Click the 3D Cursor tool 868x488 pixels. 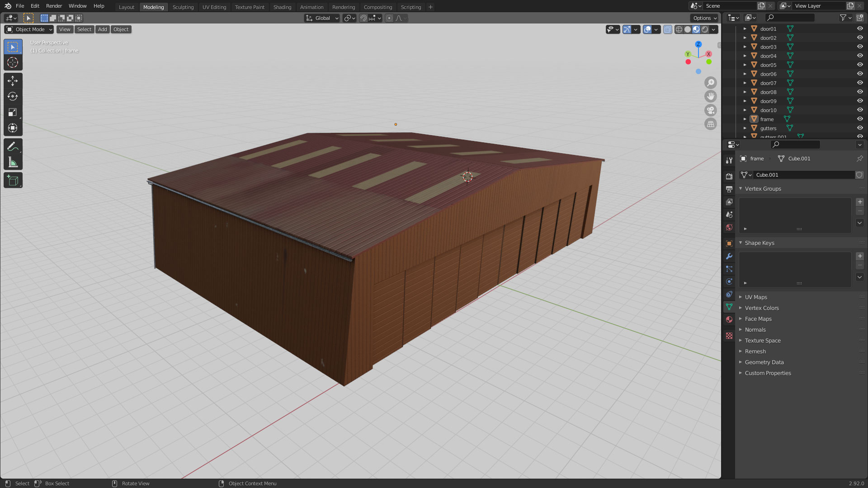point(13,62)
